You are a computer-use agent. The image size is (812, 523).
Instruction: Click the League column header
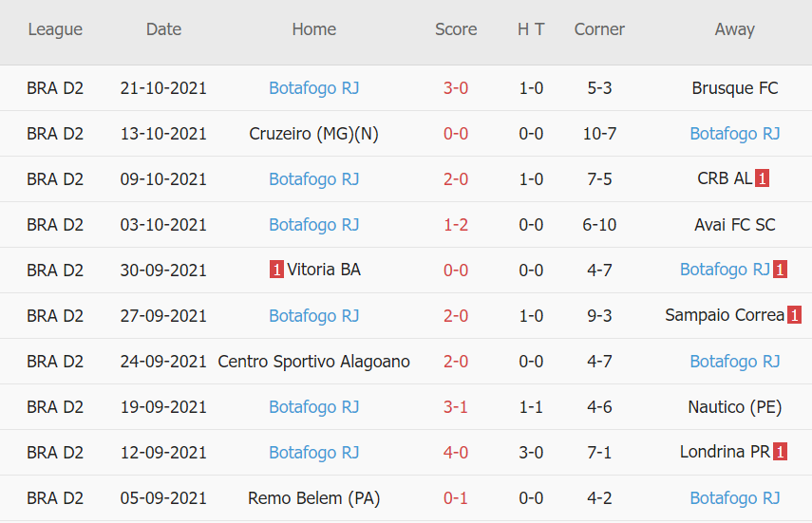tap(55, 29)
